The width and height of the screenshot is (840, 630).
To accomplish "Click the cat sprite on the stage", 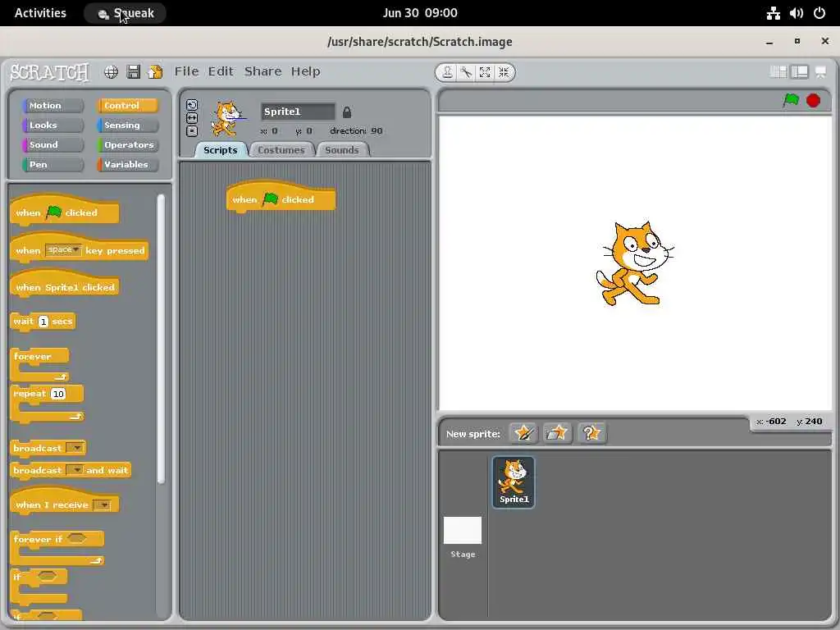I will tap(635, 263).
